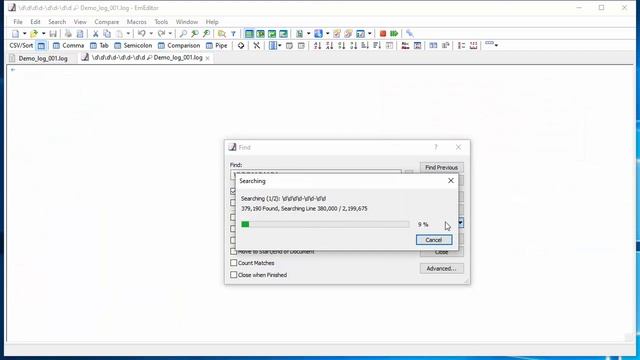This screenshot has width=640, height=360.
Task: Open dropdown arrow at end of CSV toolbar
Action: tap(496, 45)
